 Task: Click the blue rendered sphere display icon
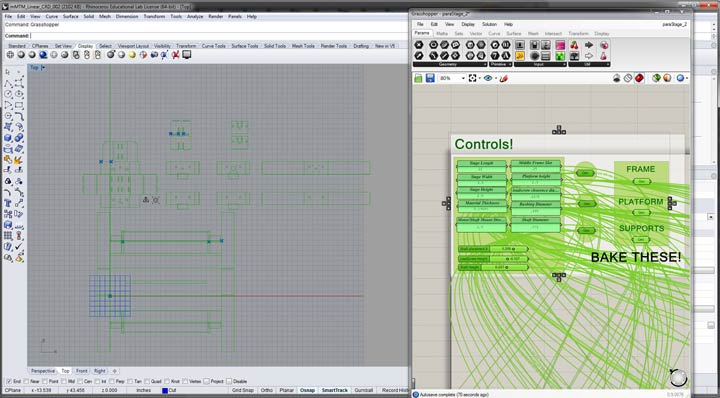click(43, 55)
